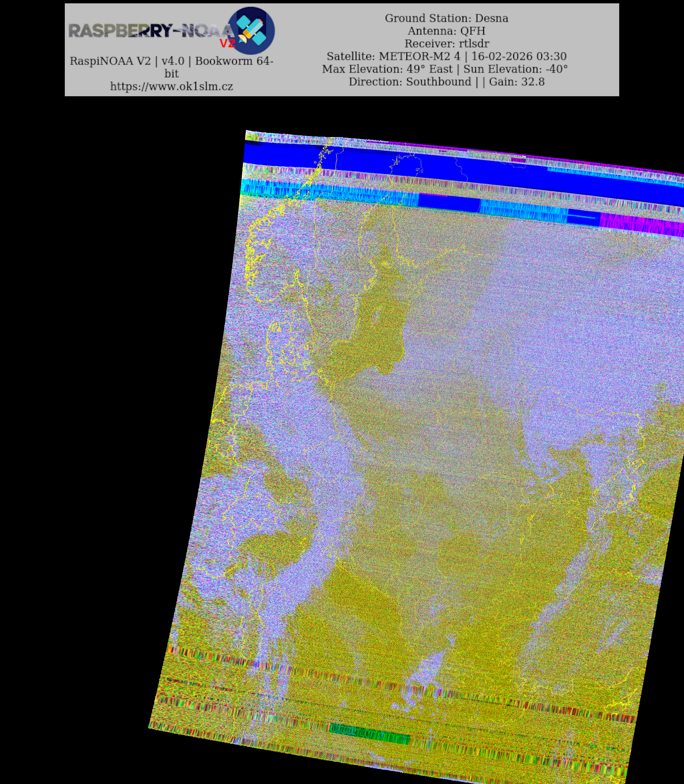Click the Ground Station: Desna label
Screen dimensions: 684x784
click(x=446, y=18)
